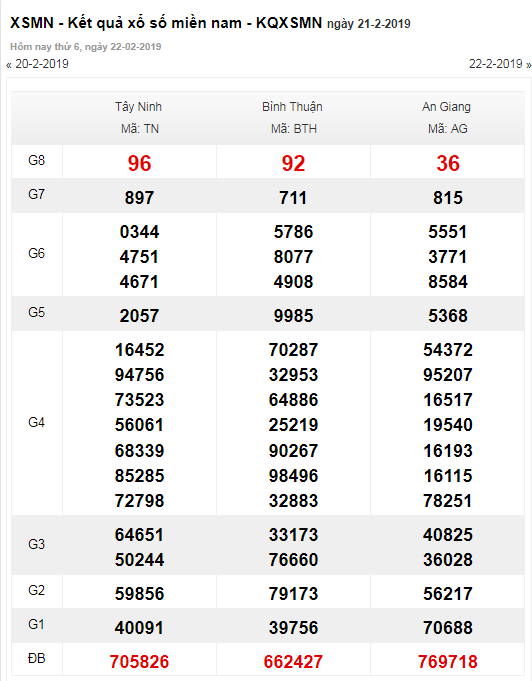The width and height of the screenshot is (532, 681).
Task: Click Tây Ninh G8 result 96
Action: click(x=139, y=163)
